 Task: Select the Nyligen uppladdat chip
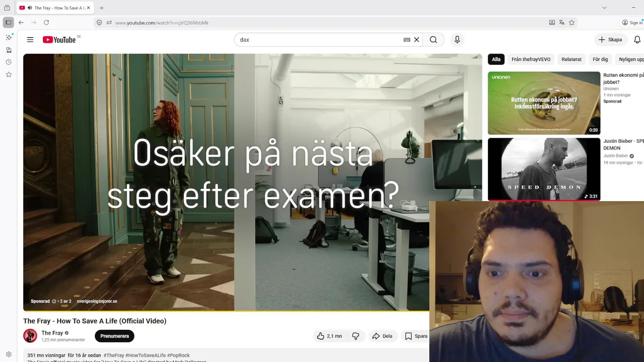click(x=630, y=59)
